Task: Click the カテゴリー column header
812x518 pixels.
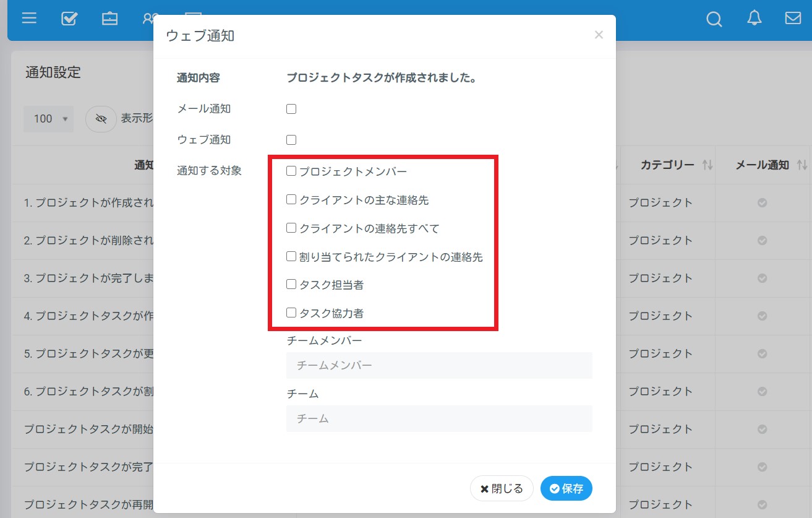Action: (668, 165)
